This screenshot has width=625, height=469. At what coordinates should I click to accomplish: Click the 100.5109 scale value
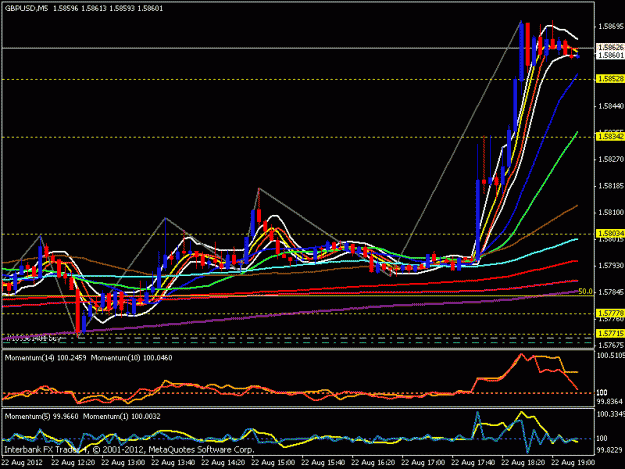pos(611,355)
